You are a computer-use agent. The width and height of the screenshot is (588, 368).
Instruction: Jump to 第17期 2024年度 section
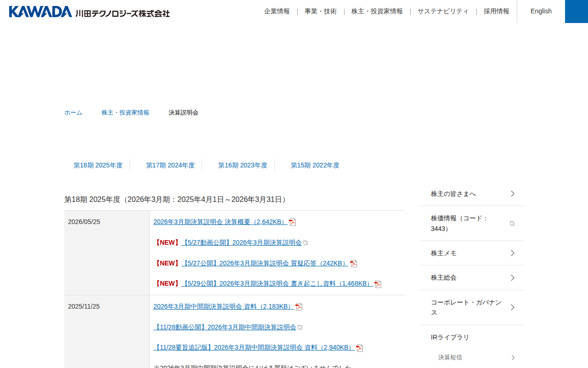[x=170, y=165]
